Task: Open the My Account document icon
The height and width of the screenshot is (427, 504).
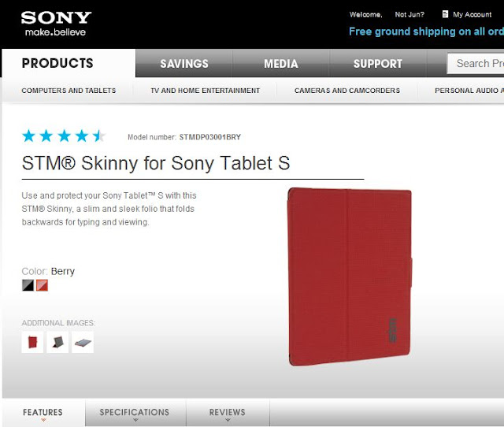Action: coord(445,14)
